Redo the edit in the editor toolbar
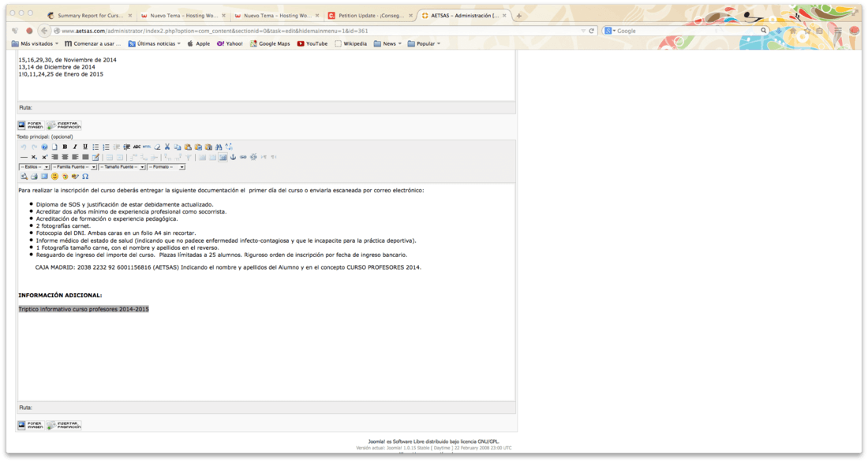Screen dimensions: 868x462 34,147
